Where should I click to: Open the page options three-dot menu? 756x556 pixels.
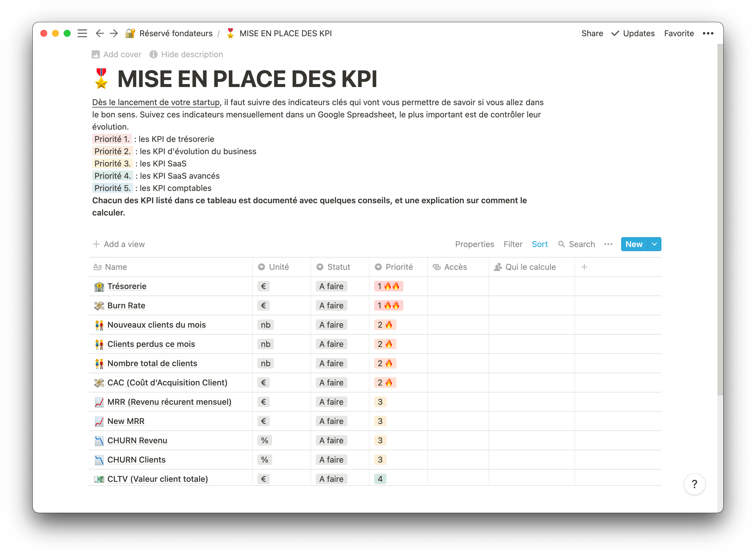[708, 33]
